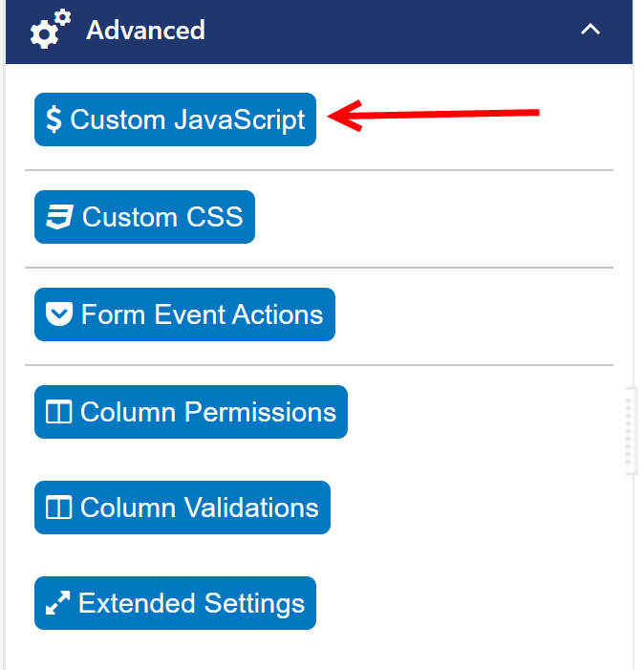Click the Advanced section title text
This screenshot has height=670, width=644.
point(145,30)
